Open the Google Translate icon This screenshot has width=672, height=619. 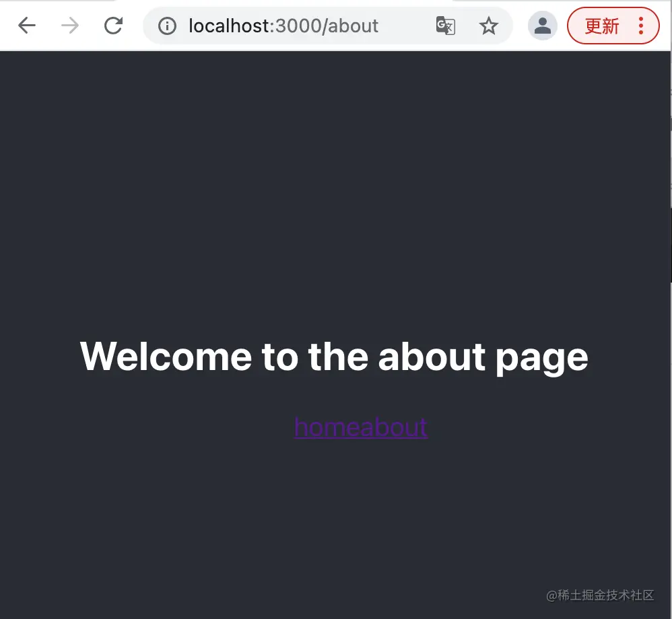tap(445, 26)
